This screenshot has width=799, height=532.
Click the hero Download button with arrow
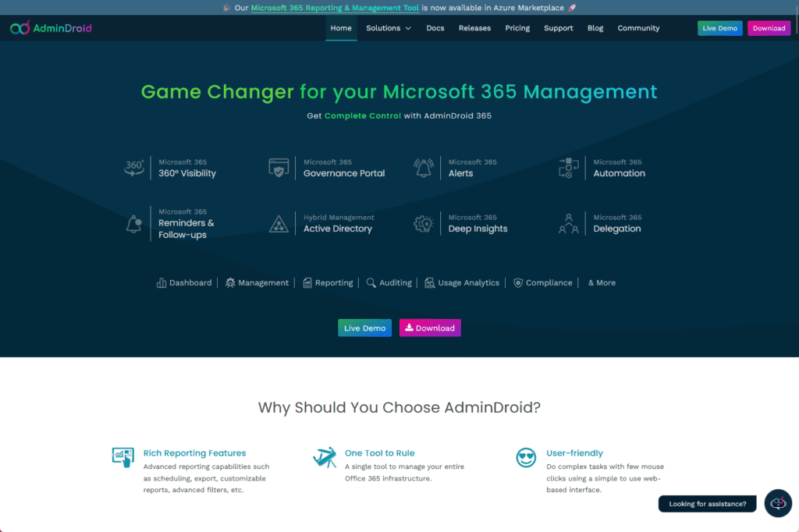(x=430, y=328)
